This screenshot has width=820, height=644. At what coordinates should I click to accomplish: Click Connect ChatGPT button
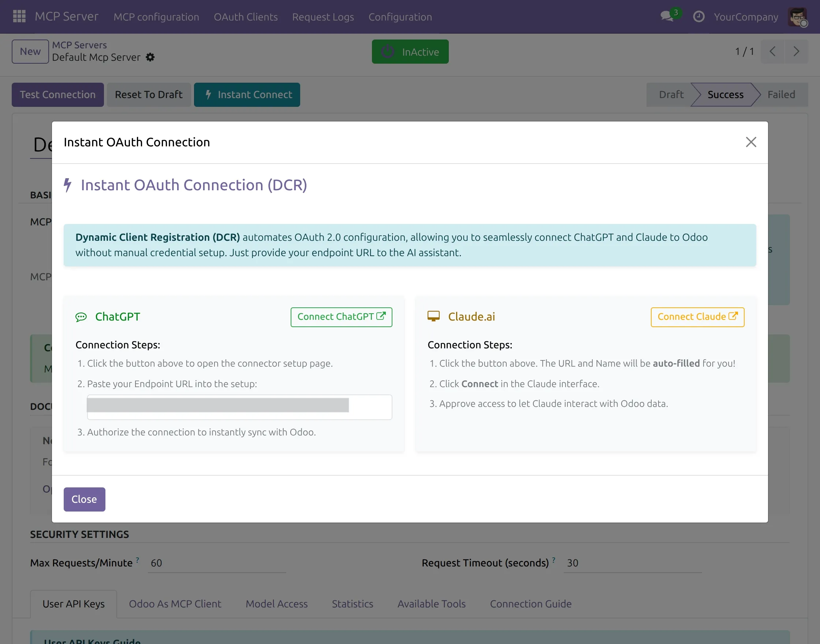[x=341, y=317]
